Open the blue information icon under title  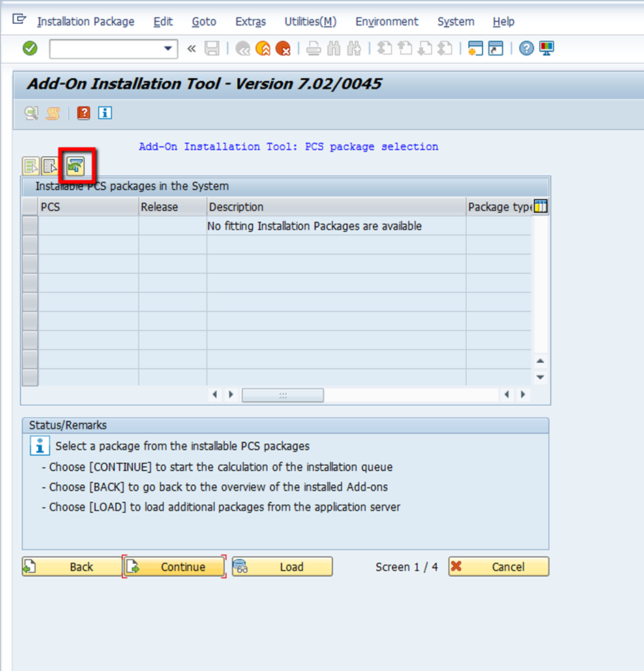pos(105,113)
